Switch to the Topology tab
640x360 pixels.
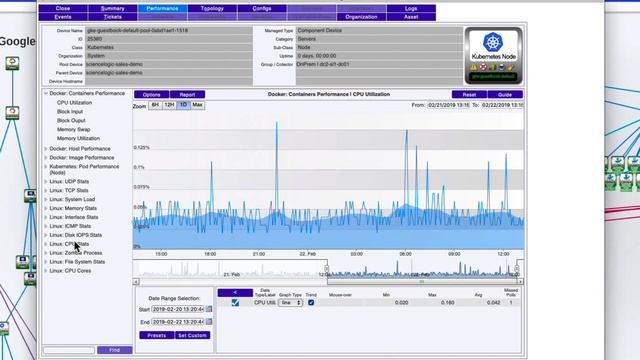(212, 8)
